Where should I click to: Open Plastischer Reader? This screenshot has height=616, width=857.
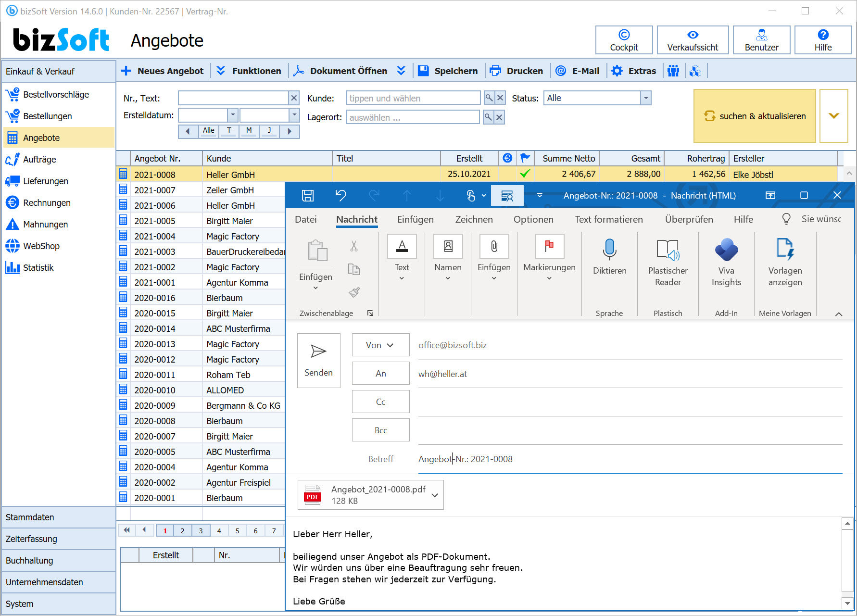pyautogui.click(x=668, y=263)
